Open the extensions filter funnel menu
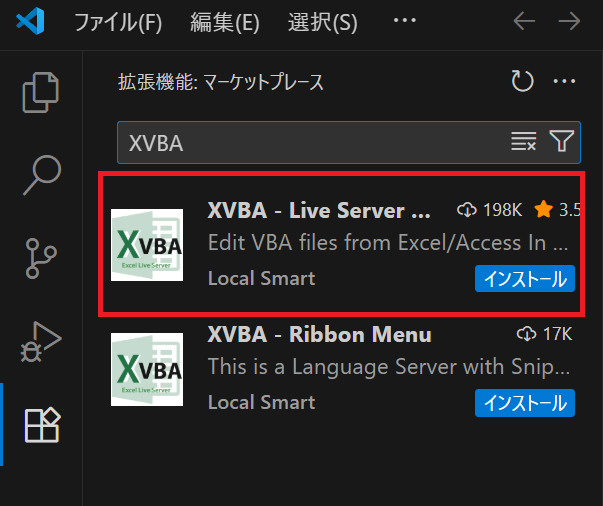603x506 pixels. (x=561, y=143)
